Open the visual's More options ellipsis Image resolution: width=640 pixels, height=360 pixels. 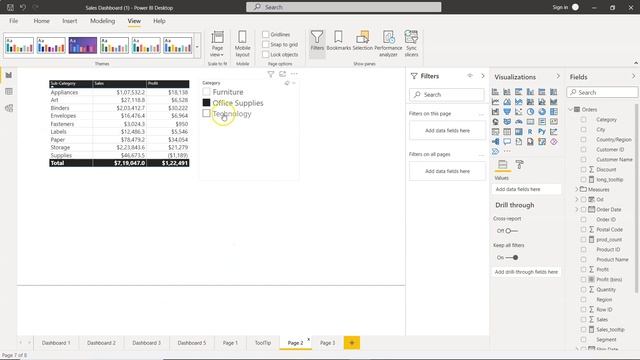294,74
